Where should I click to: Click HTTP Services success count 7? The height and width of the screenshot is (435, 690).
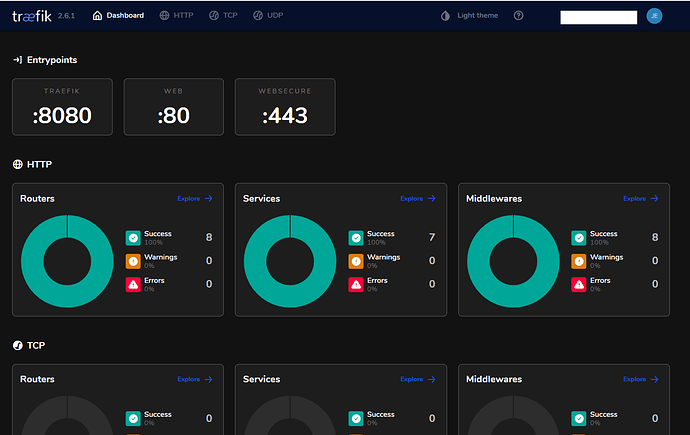(432, 238)
